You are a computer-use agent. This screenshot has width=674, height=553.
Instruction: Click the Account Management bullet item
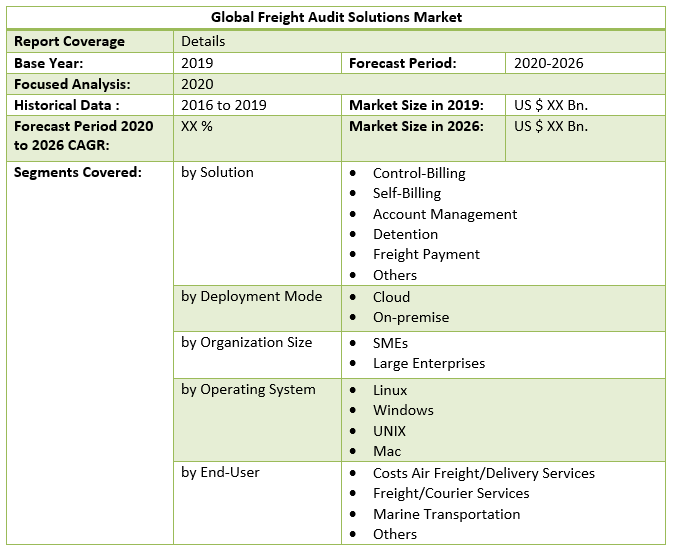pos(444,214)
